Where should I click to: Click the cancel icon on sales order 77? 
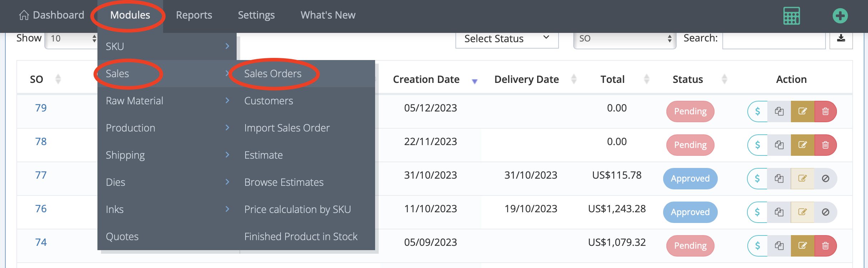pos(826,178)
